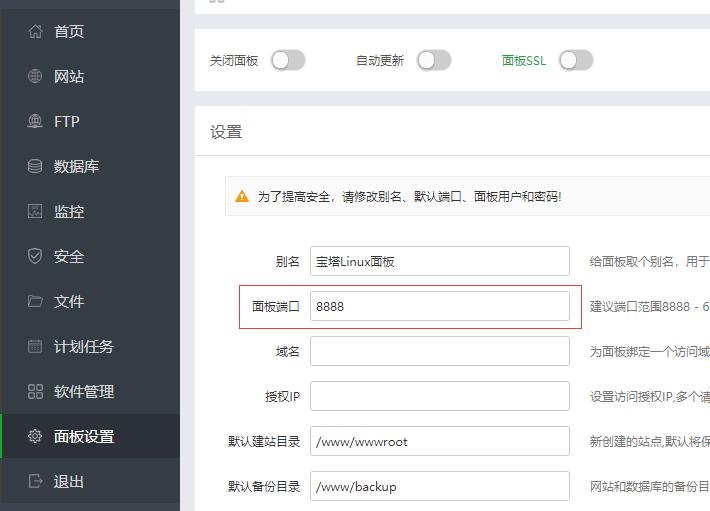Viewport: 710px width, 511px height.
Task: Toggle the 关闭面板 switch
Action: 287,60
